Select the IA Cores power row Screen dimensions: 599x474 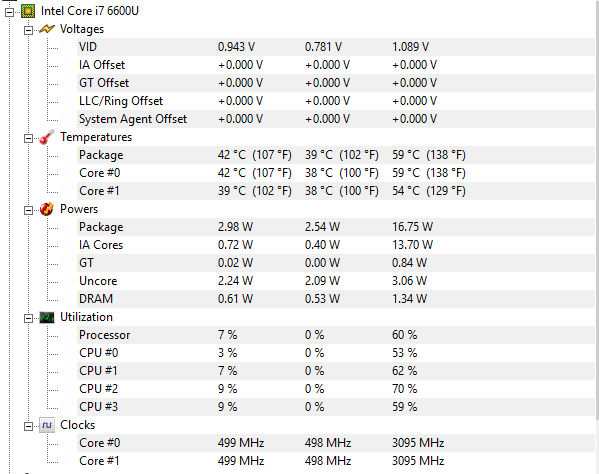pos(335,245)
